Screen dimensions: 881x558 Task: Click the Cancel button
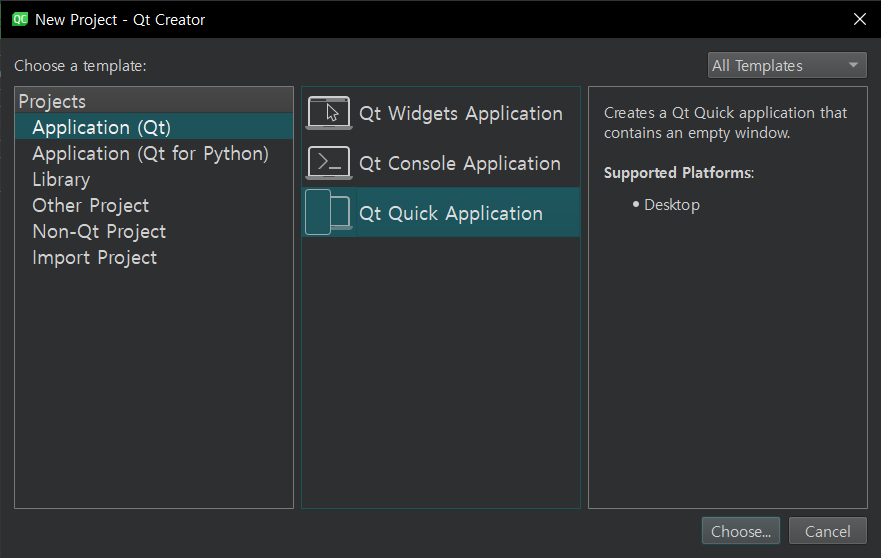click(828, 531)
